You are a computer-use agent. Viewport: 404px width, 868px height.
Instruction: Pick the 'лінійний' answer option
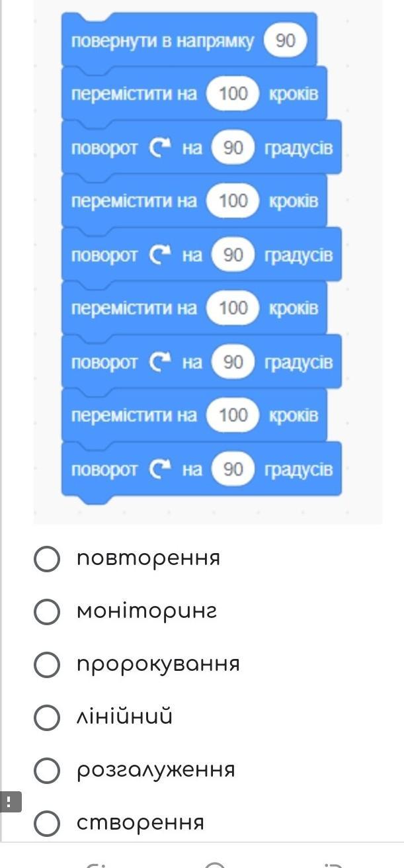[47, 717]
